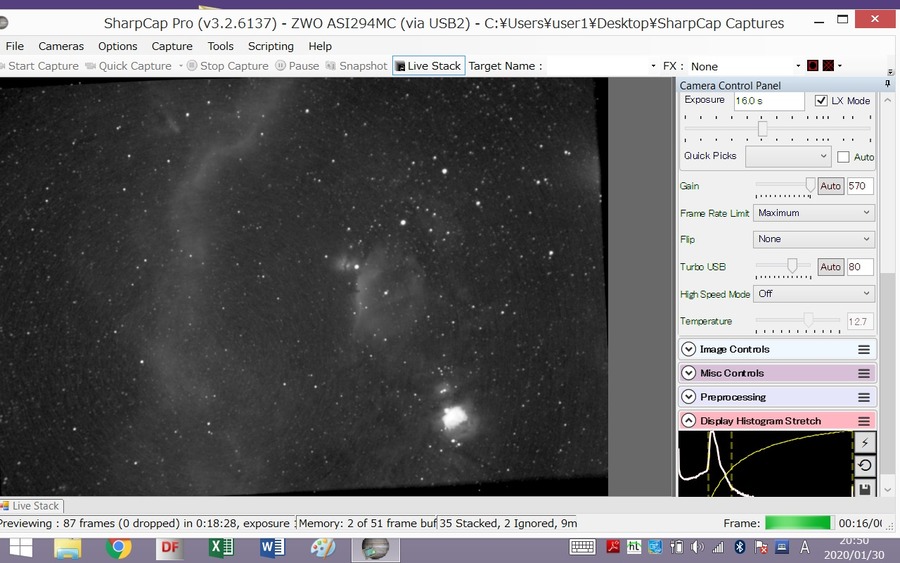Toggle the LX Mode checkbox
The image size is (900, 563).
pos(821,100)
